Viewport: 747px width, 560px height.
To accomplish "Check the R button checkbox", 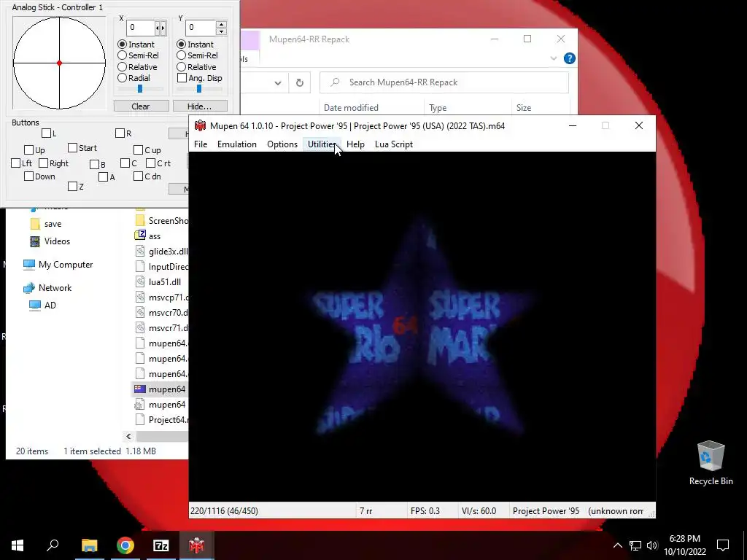I will coord(120,133).
